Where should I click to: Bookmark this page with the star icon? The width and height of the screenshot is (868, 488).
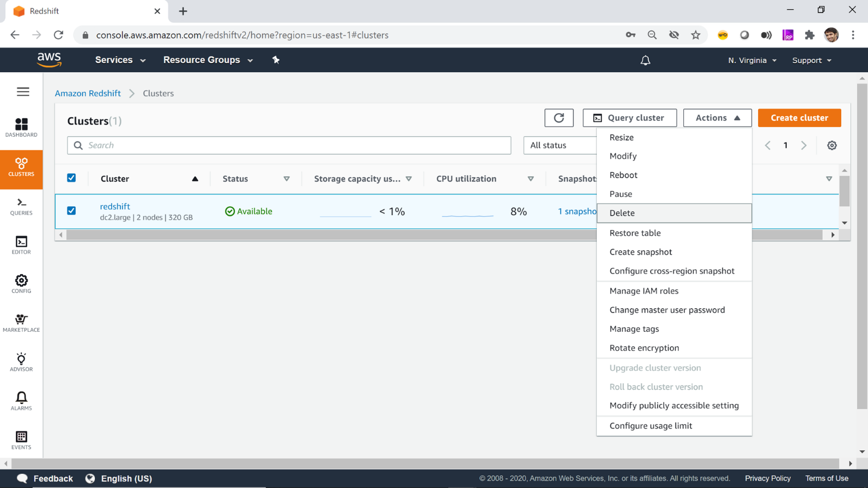click(x=696, y=35)
